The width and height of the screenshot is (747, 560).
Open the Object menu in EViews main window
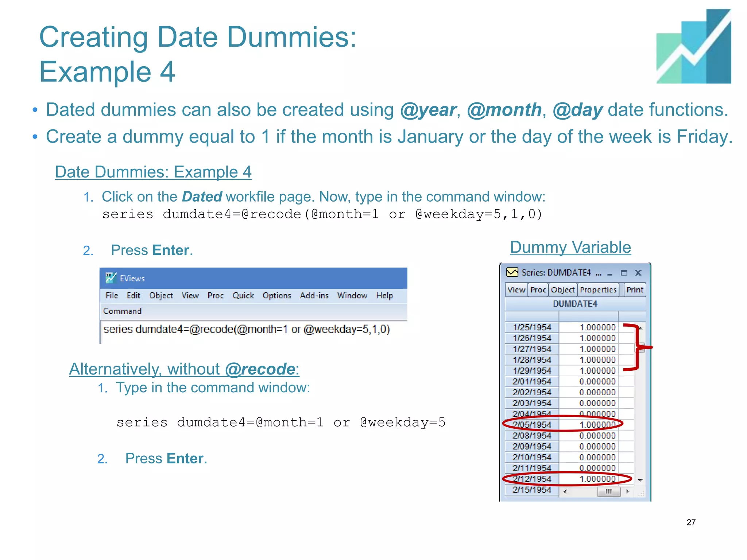click(x=161, y=295)
